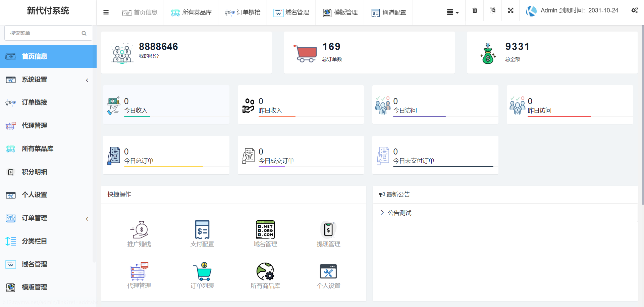The image size is (644, 307).
Task: Open 订单列表 shopping cart icon
Action: 202,272
